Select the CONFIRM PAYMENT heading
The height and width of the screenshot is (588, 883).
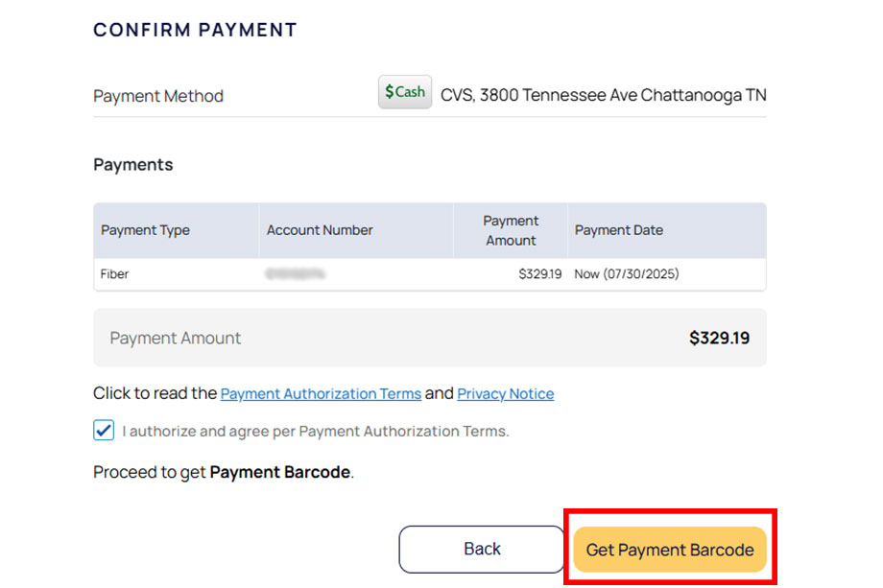195,30
